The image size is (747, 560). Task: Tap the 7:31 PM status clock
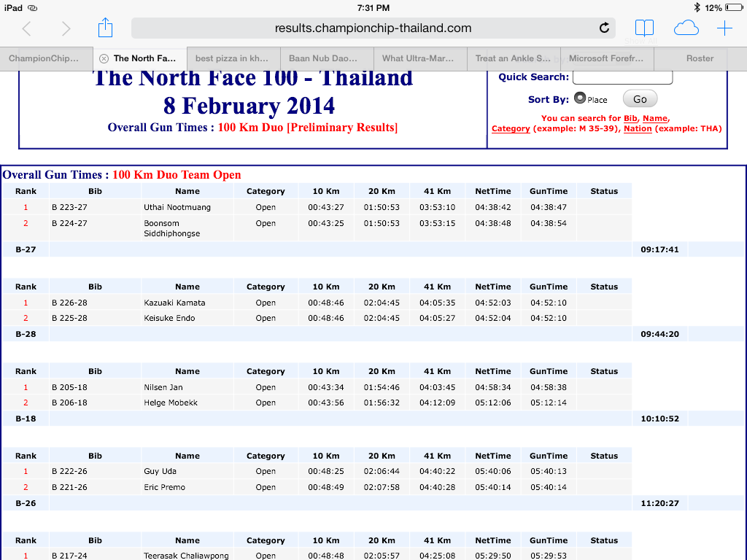373,7
